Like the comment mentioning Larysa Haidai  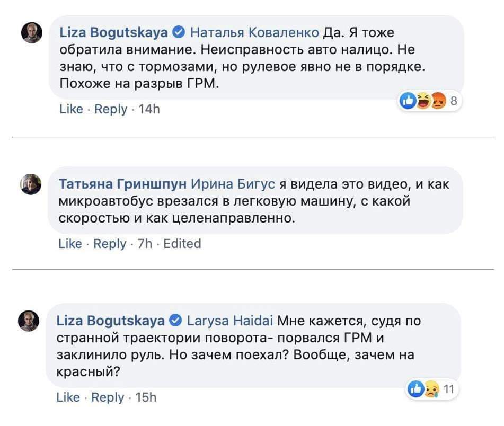(x=68, y=397)
